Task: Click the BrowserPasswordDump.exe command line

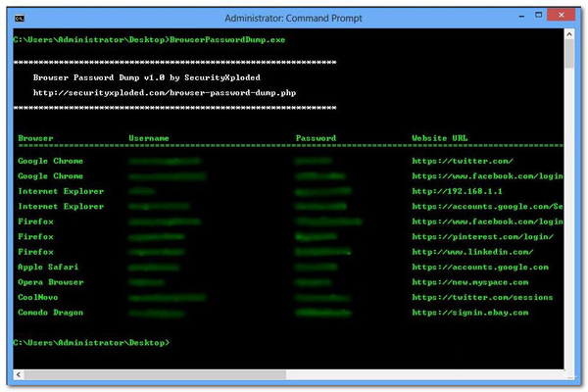Action: click(x=149, y=40)
